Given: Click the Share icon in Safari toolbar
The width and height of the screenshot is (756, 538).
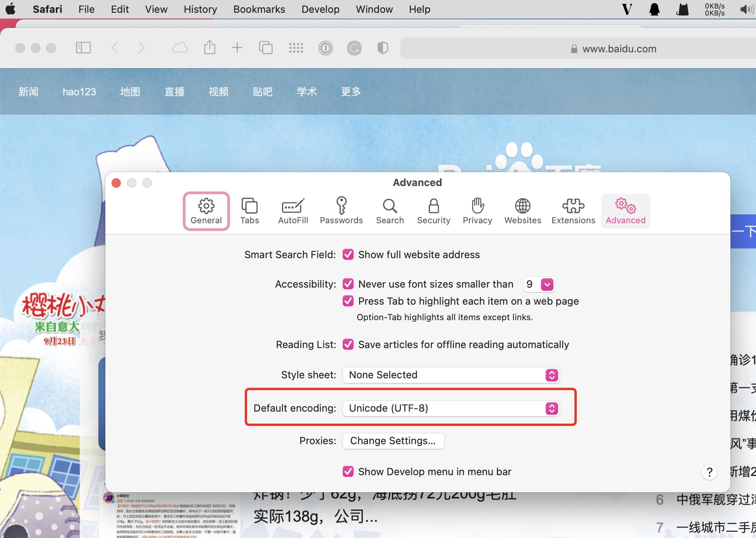Looking at the screenshot, I should click(x=210, y=48).
